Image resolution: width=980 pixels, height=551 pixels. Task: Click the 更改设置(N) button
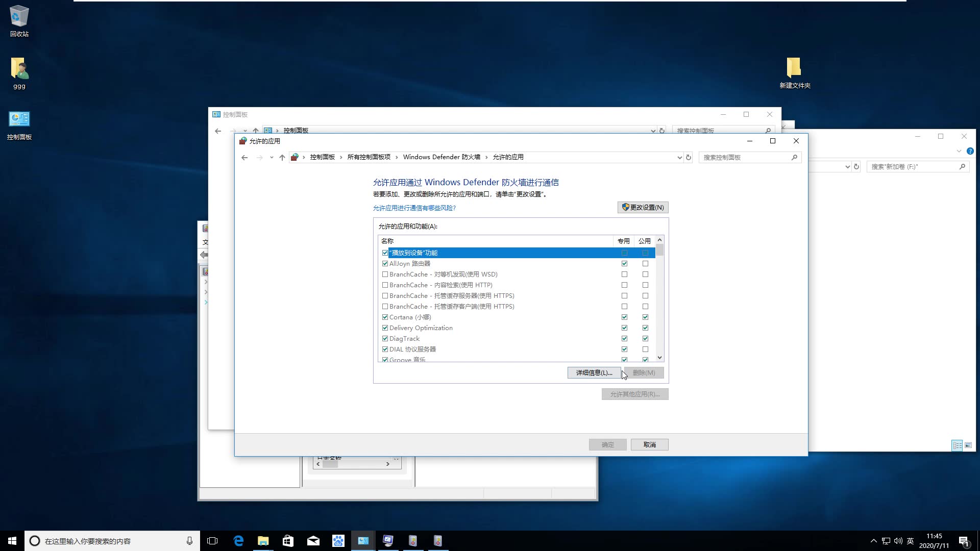click(643, 208)
